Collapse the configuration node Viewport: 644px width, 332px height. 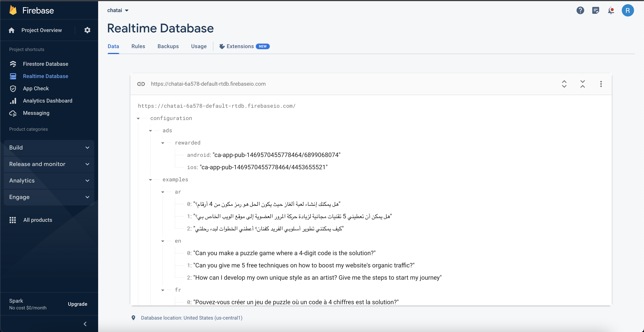coord(138,118)
